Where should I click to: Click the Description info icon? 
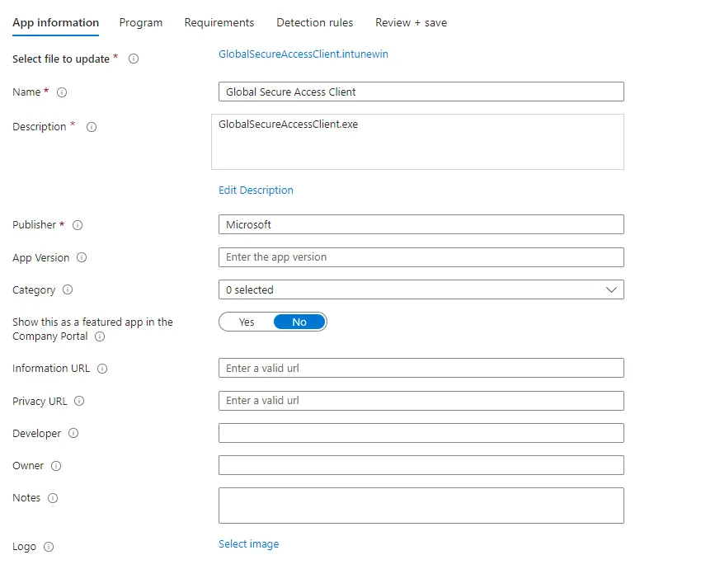[92, 127]
